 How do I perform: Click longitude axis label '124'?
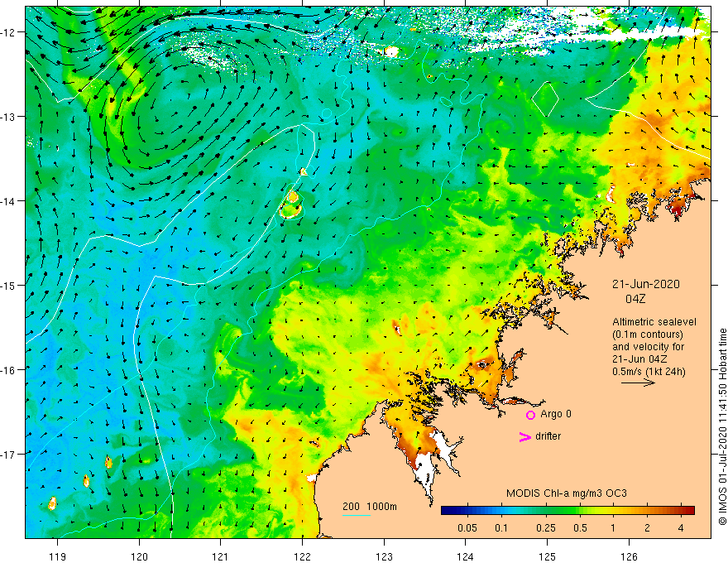click(465, 556)
